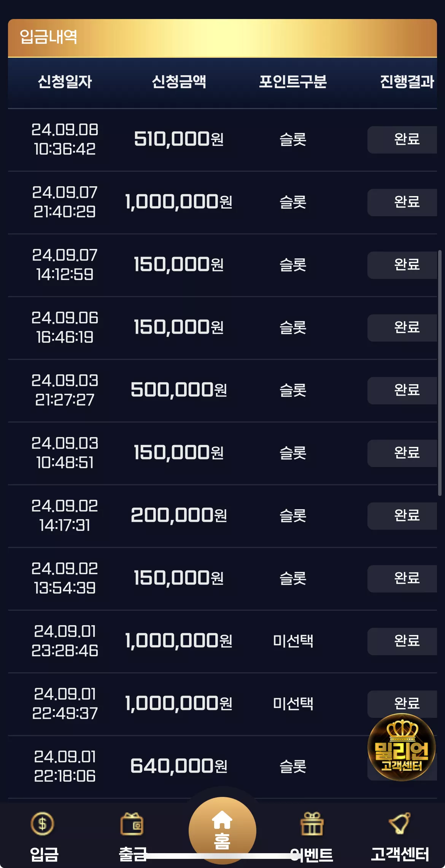Screen dimensions: 445x868
Task: Click the vertical scrollbar on the right
Action: pos(440,372)
